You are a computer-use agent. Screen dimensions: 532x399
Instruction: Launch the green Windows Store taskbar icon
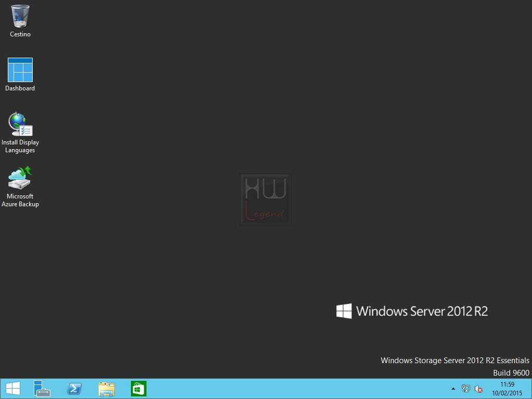[x=138, y=389]
